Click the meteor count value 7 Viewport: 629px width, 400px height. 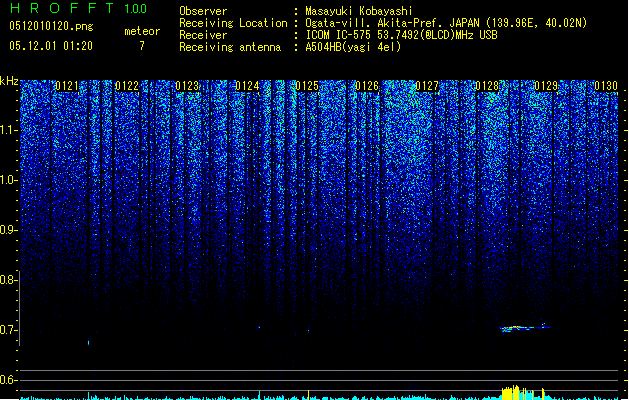coord(142,46)
